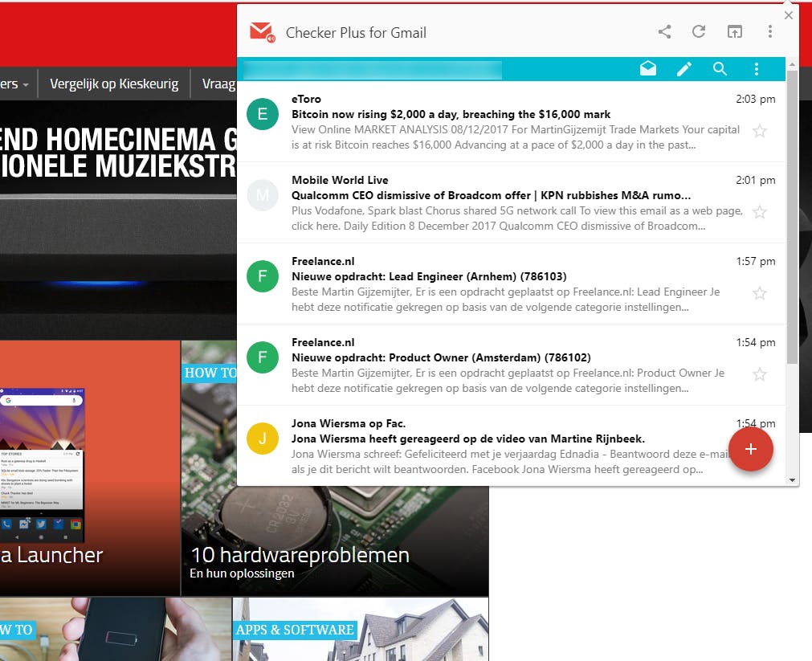
Task: Click the mark all as read envelope icon
Action: pos(648,68)
